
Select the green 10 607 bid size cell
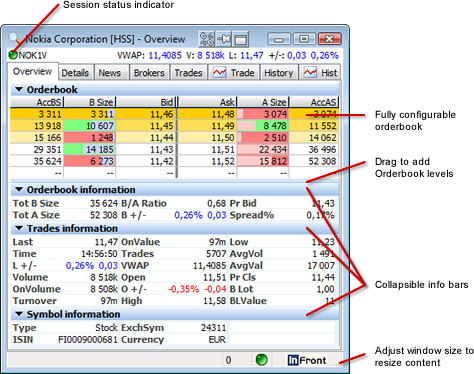(89, 126)
